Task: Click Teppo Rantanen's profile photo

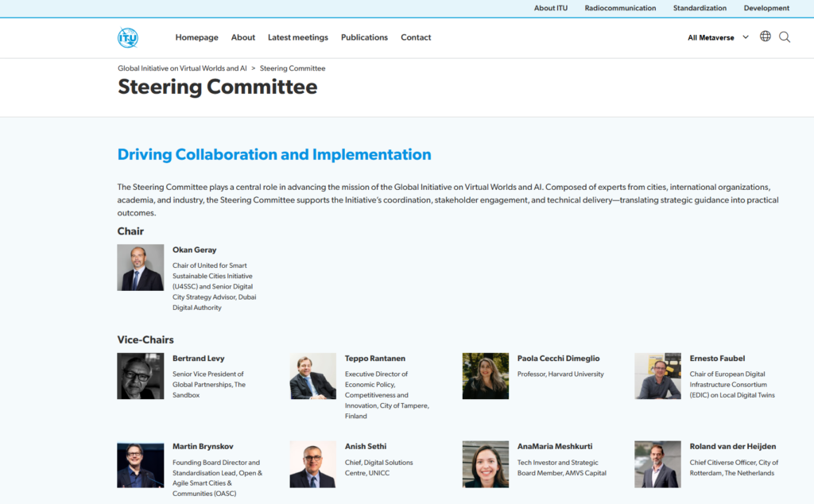Action: coord(312,376)
